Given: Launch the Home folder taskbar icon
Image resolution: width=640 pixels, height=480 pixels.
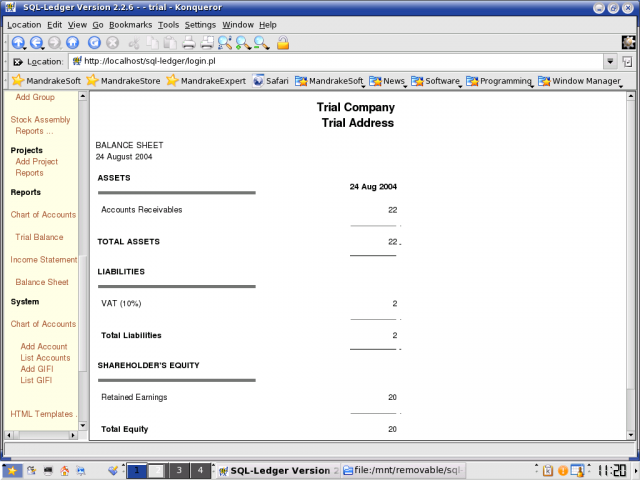Looking at the screenshot, I should pyautogui.click(x=64, y=471).
